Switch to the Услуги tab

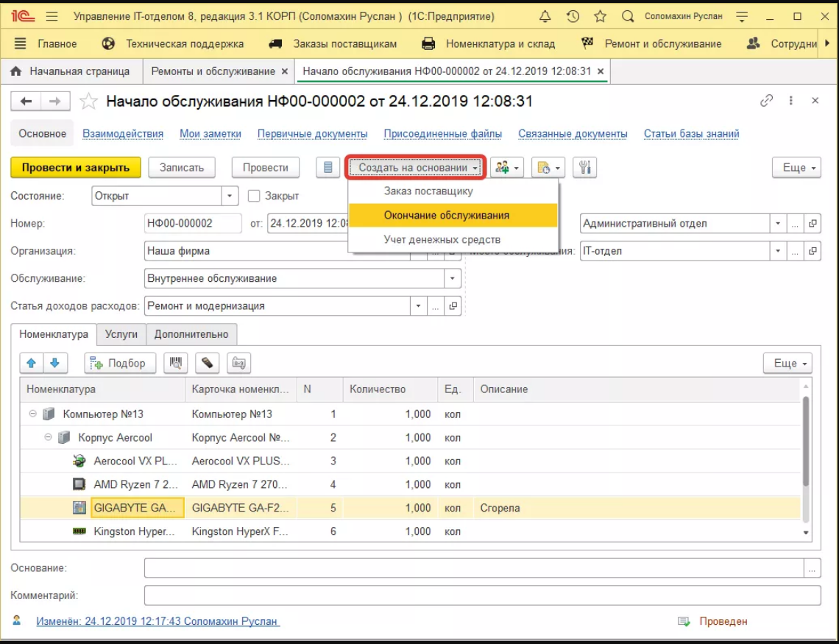tap(121, 334)
